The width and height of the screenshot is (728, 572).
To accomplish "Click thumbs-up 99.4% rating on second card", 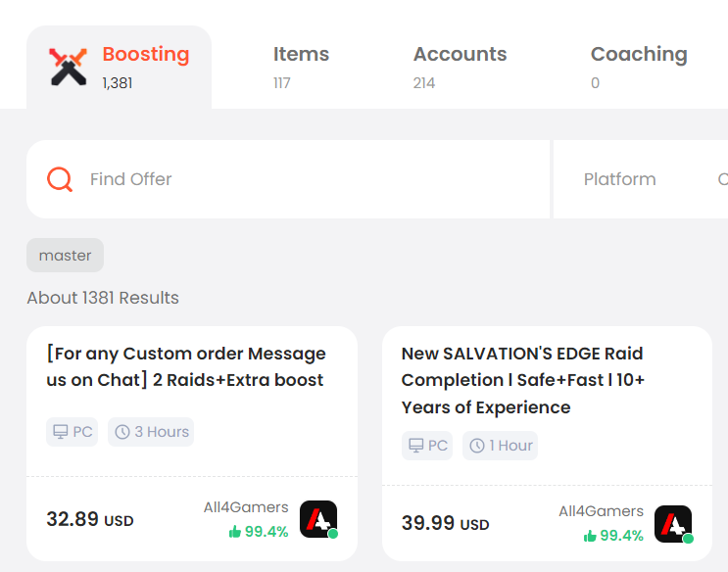I will 613,536.
